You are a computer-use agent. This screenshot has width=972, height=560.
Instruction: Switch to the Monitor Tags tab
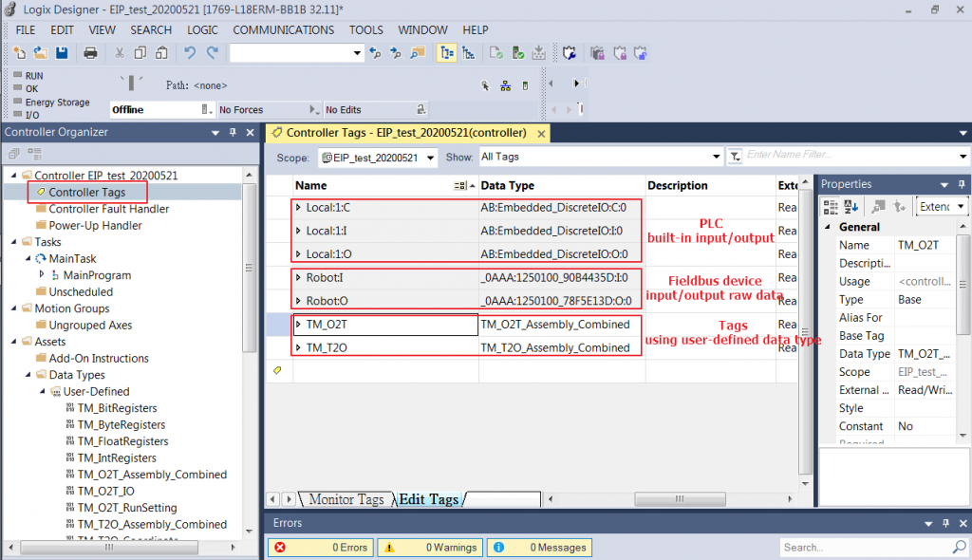click(x=346, y=499)
